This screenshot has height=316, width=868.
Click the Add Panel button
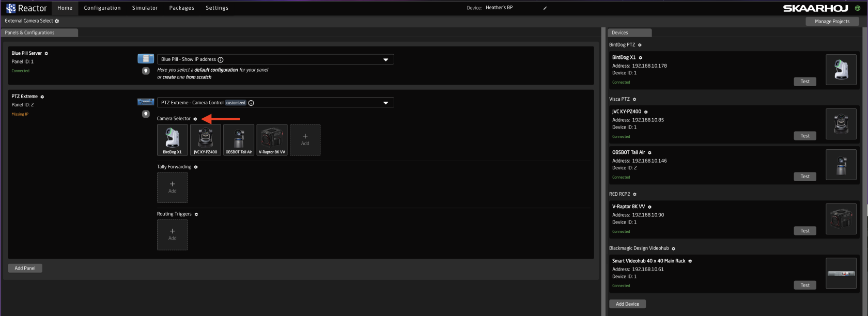[x=25, y=268]
